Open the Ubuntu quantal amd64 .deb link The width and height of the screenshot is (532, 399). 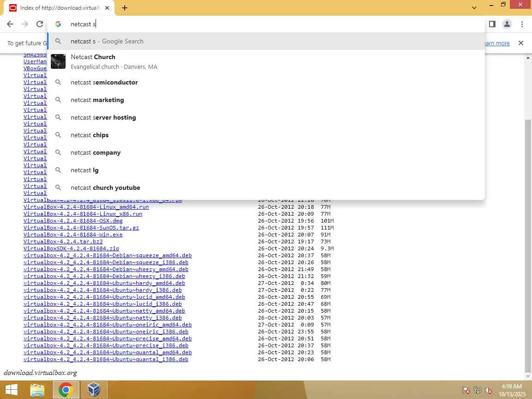pyautogui.click(x=108, y=352)
